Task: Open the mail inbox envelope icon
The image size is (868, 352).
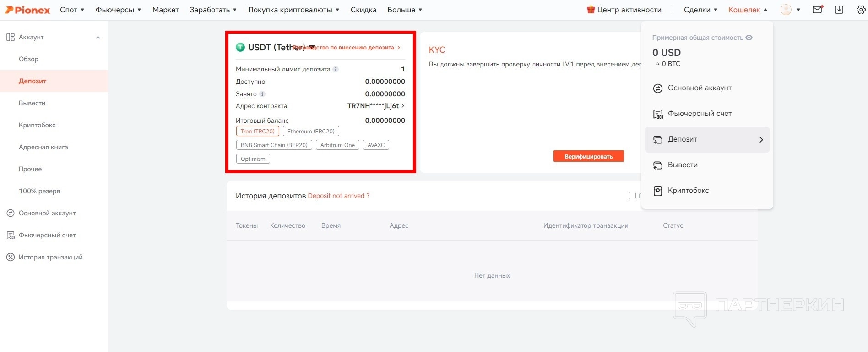Action: (818, 10)
